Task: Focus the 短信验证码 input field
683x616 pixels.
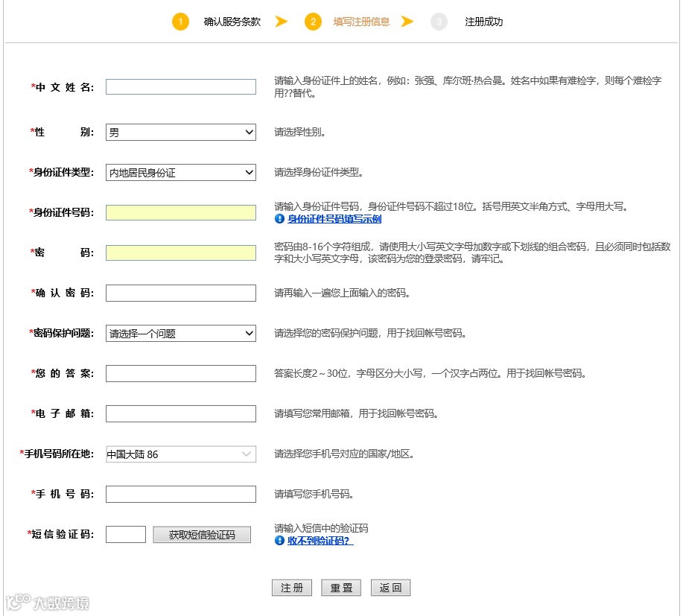Action: pyautogui.click(x=126, y=535)
